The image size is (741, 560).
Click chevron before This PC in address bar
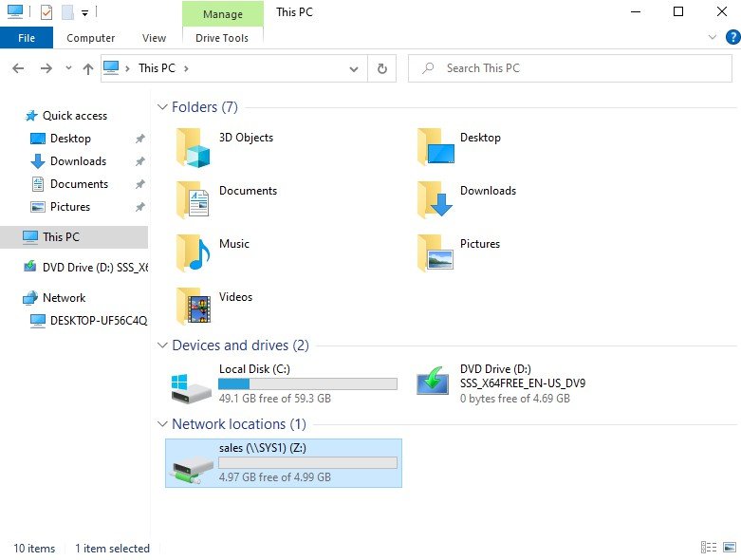[127, 69]
